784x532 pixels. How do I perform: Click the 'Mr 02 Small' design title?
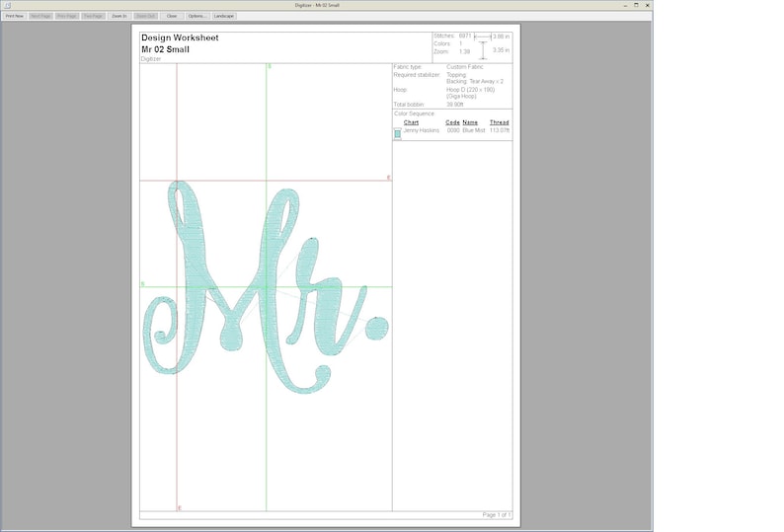tap(165, 49)
